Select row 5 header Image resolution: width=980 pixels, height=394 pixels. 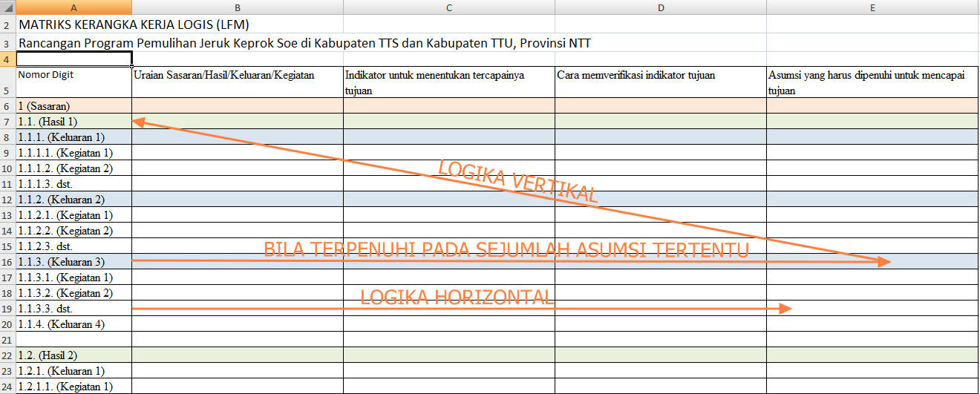click(x=7, y=82)
